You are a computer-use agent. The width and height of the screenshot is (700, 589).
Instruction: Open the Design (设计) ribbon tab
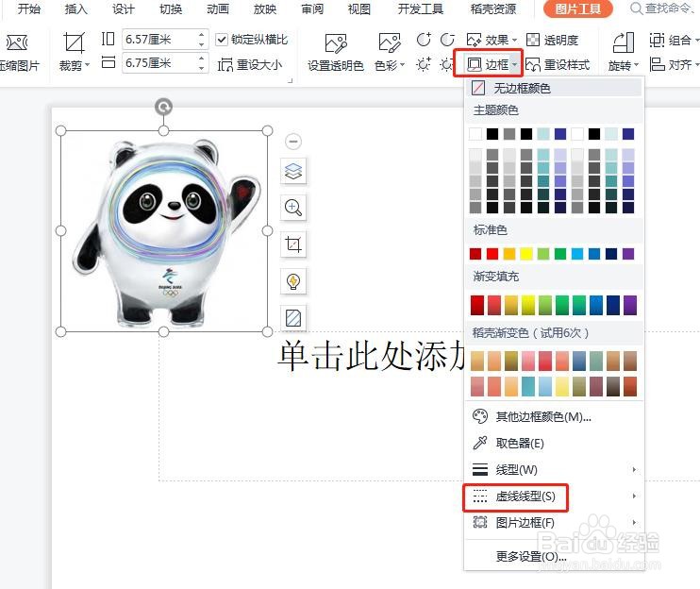[124, 8]
